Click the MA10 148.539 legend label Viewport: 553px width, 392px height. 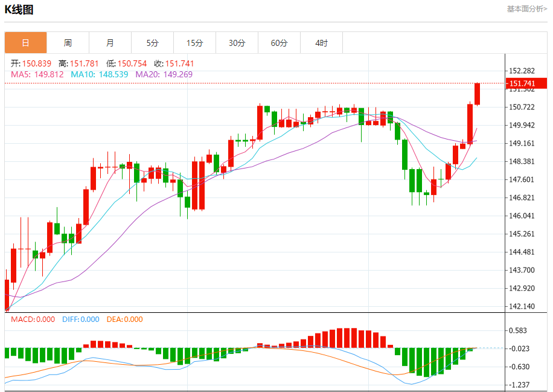100,74
